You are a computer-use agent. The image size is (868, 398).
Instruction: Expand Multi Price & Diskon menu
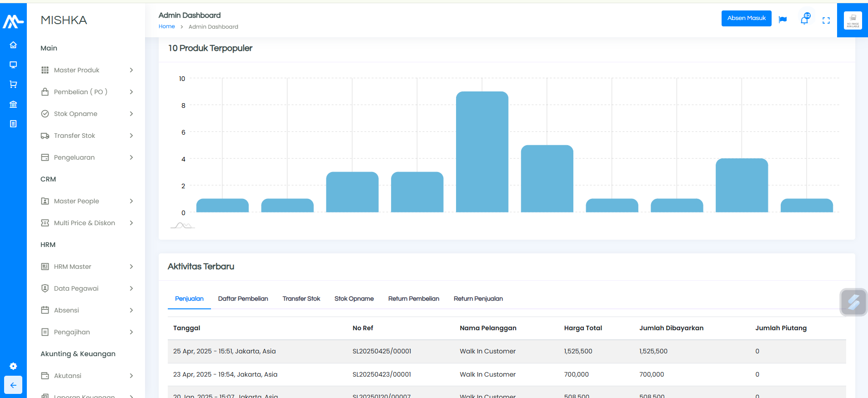pyautogui.click(x=86, y=223)
